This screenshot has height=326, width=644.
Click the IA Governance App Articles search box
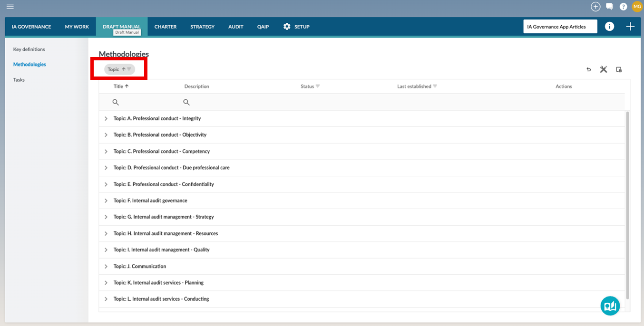(560, 27)
